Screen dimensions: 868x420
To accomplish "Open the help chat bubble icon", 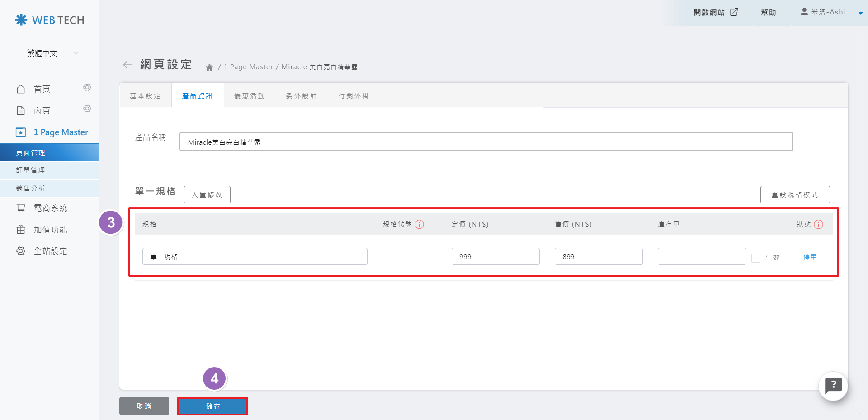I will click(x=833, y=386).
